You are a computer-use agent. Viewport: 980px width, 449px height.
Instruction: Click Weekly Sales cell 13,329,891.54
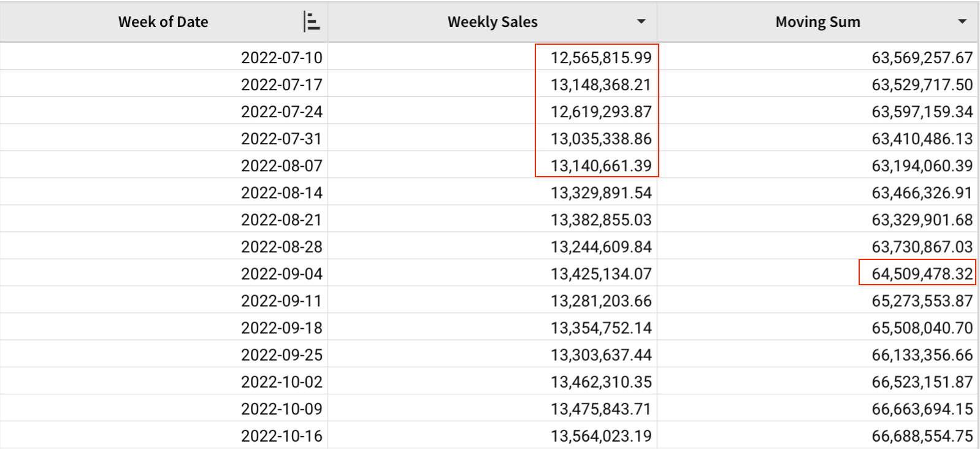[x=600, y=193]
